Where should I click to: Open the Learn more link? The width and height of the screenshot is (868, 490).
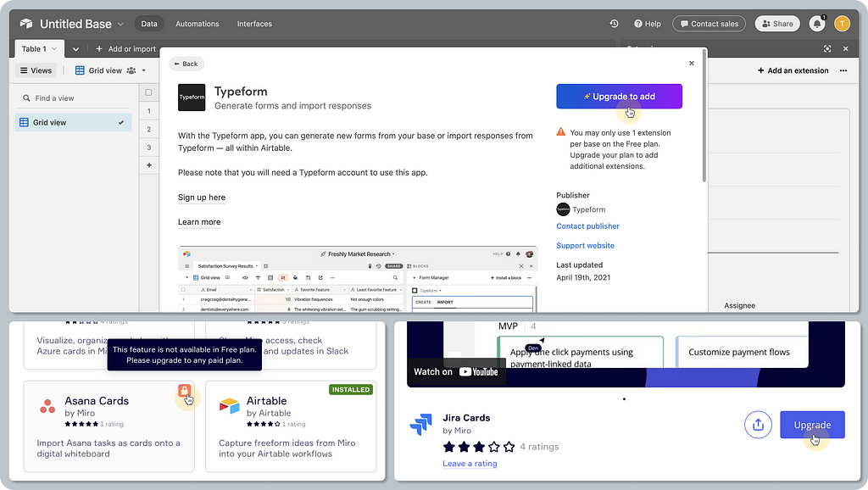[x=199, y=222]
